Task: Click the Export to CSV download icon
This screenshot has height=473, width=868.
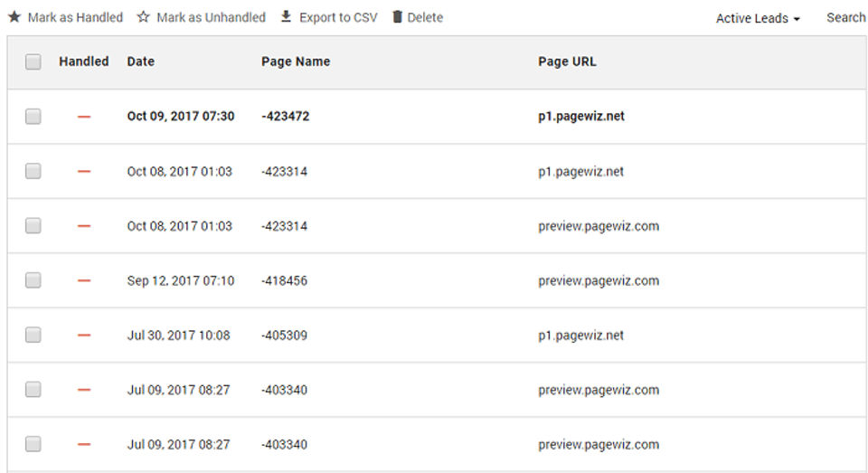Action: coord(287,17)
